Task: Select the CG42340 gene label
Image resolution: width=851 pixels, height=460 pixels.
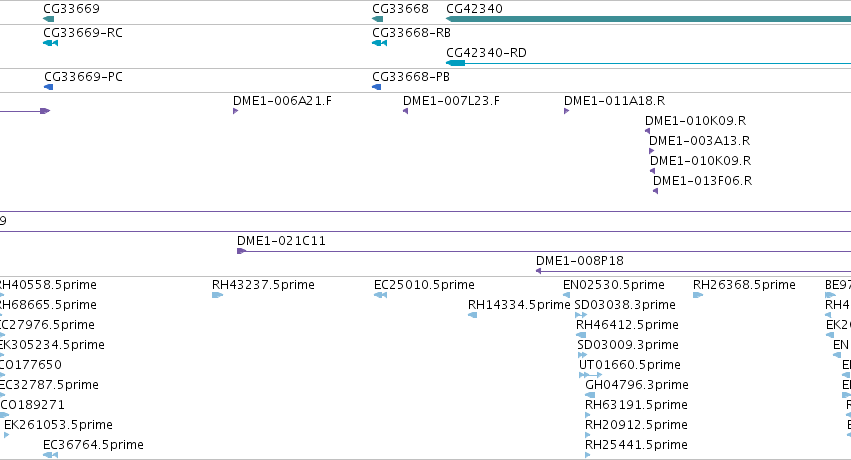Action: click(x=474, y=9)
